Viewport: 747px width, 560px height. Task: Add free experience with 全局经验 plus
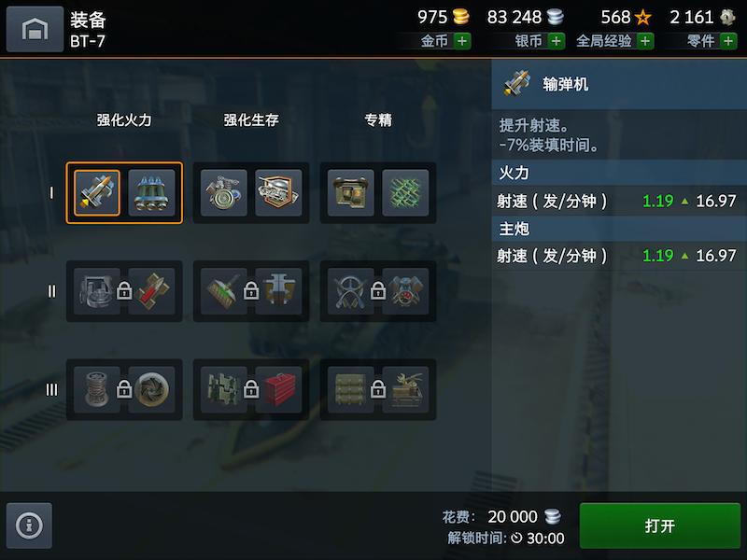tap(645, 41)
